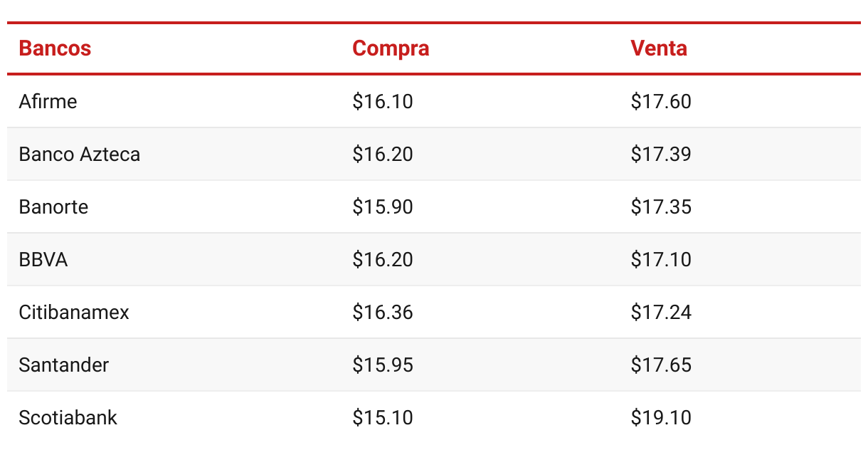This screenshot has height=450, width=868.
Task: Click BBVA's $17.10 venta value
Action: (661, 259)
